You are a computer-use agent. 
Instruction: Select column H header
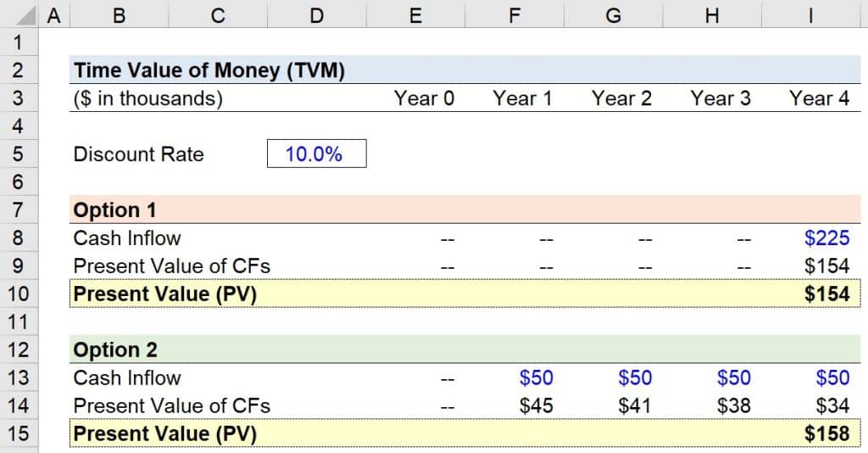[712, 14]
